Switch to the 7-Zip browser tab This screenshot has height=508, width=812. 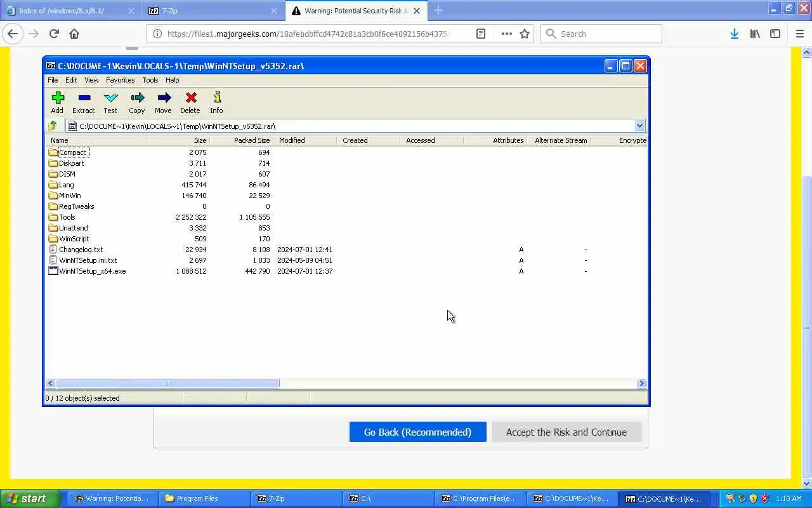pos(213,11)
